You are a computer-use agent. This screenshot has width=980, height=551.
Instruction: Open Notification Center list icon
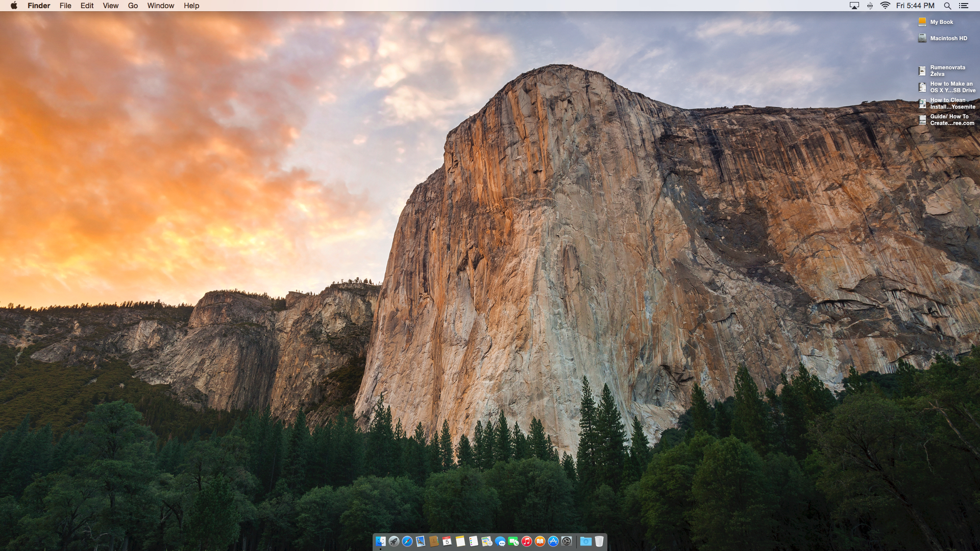click(964, 6)
